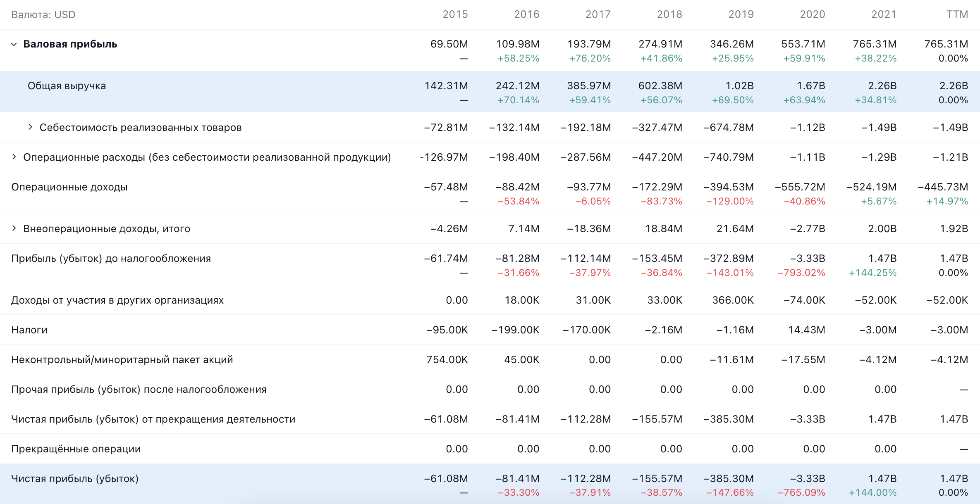980x504 pixels.
Task: Click the Прекращённые операции row label
Action: [76, 449]
